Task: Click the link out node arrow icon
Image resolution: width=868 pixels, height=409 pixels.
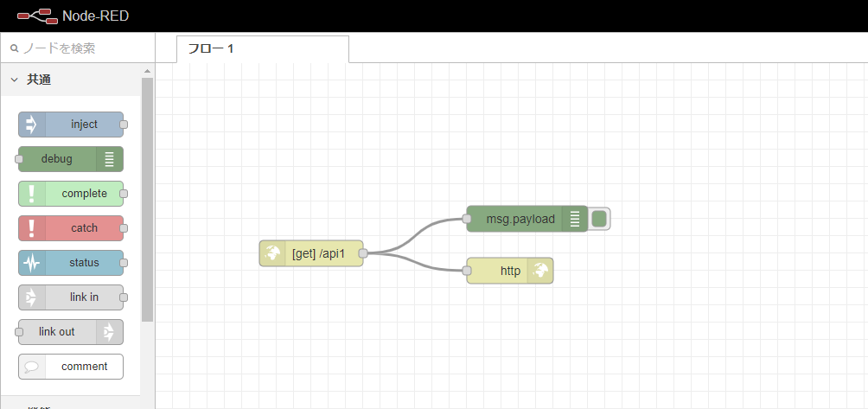Action: coord(110,332)
